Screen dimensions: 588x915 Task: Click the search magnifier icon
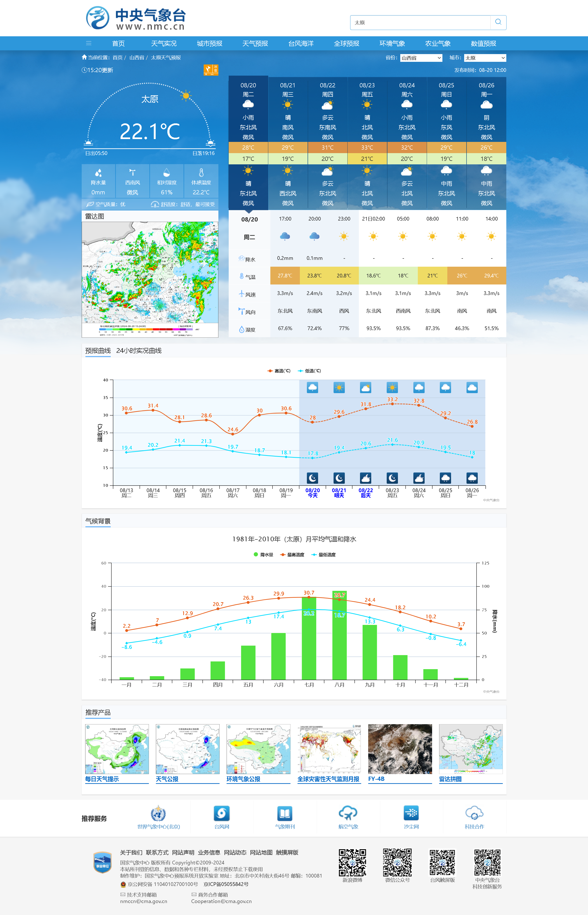point(498,22)
